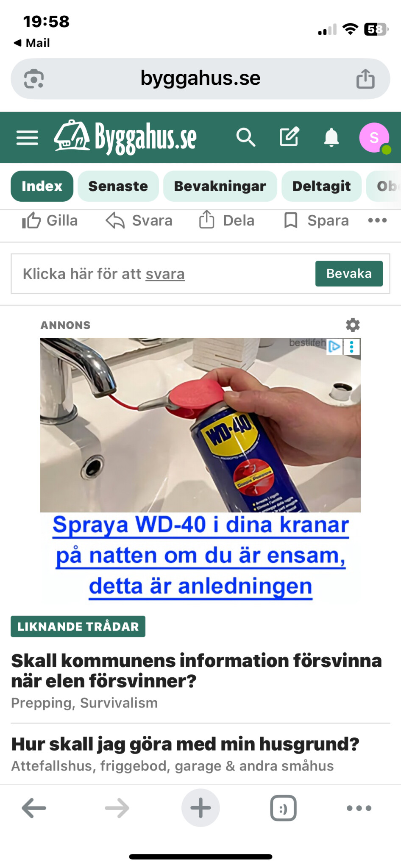
Task: Save the post with Spara bookmark
Action: 316,220
